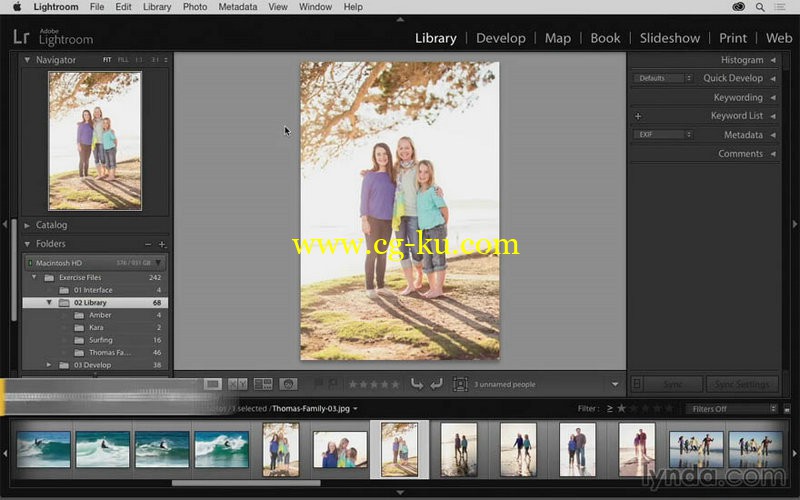This screenshot has width=800, height=500.
Task: Open Spotlight search in menu bar
Action: pos(760,7)
